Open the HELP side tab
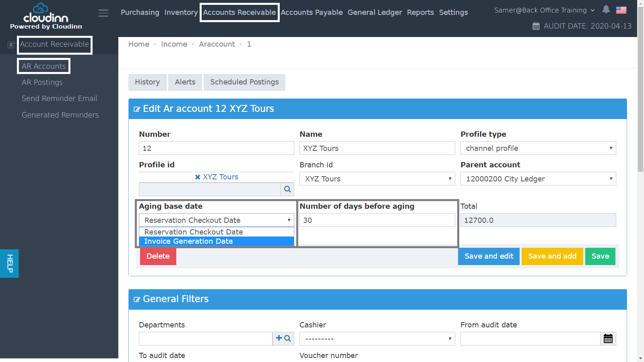The height and width of the screenshot is (362, 644). pos(9,263)
